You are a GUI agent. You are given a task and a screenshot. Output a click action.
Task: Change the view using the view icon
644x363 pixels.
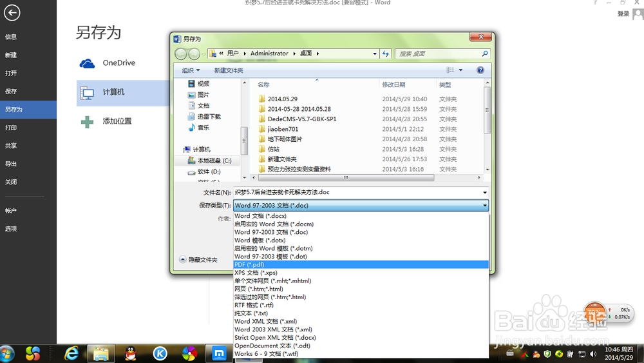(450, 70)
